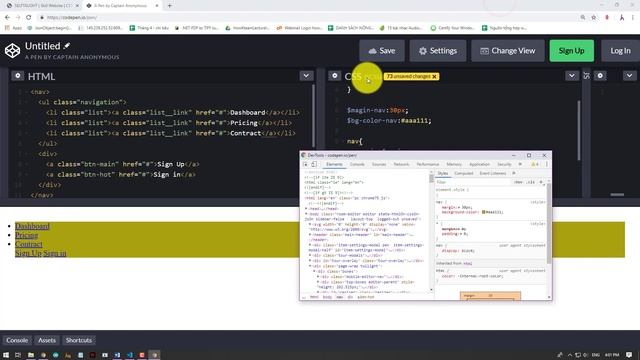Switch to DevTools Elements tab
The image size is (640, 360).
(x=334, y=164)
